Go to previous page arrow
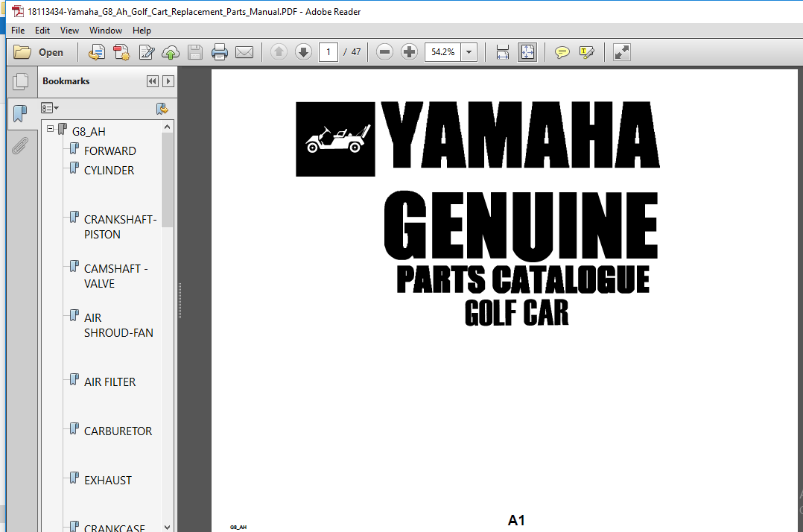 click(279, 51)
